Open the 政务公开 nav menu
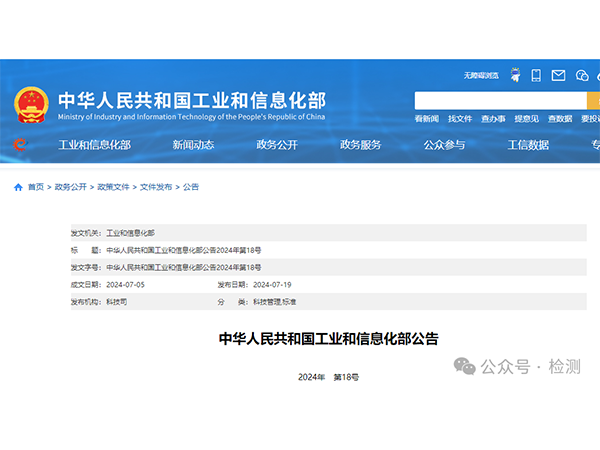Screen dimensions: 600x450 pos(277,145)
